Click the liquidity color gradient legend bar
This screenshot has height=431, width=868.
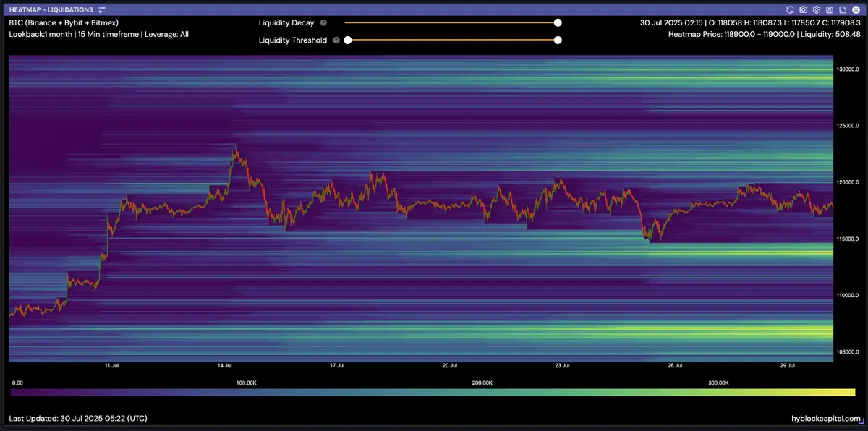point(433,392)
